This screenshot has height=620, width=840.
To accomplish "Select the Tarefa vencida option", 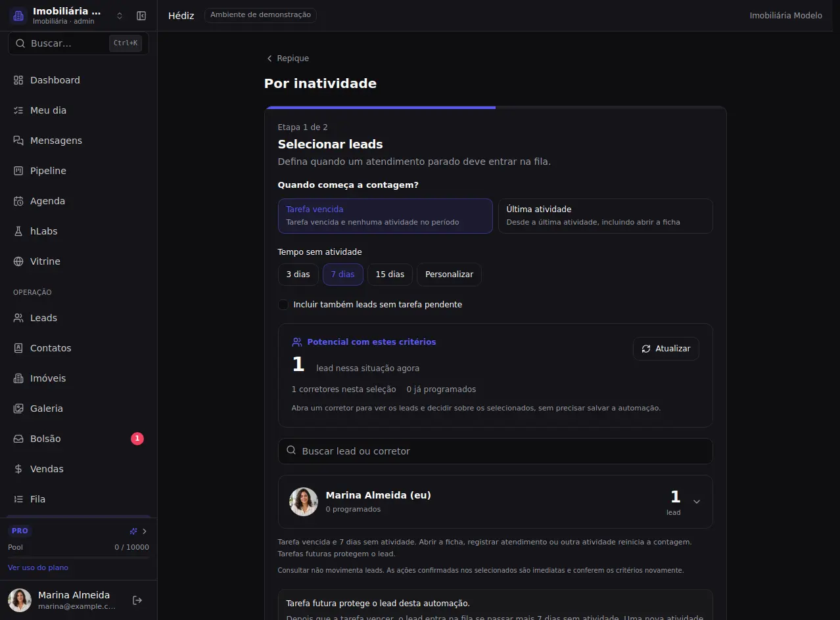I will pos(385,216).
